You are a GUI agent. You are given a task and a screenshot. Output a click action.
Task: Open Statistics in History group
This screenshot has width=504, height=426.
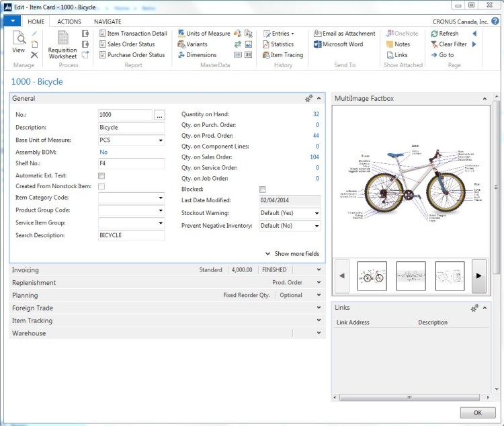coord(278,44)
